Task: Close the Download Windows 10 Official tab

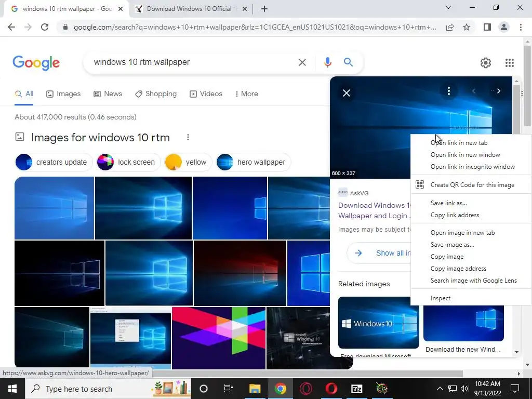Action: 245,9
